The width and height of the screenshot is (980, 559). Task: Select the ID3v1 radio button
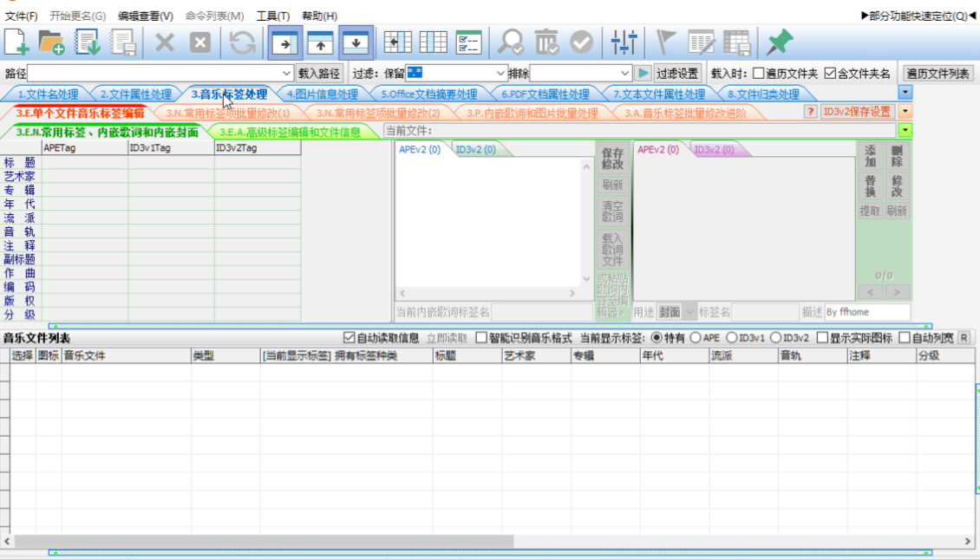tap(732, 338)
